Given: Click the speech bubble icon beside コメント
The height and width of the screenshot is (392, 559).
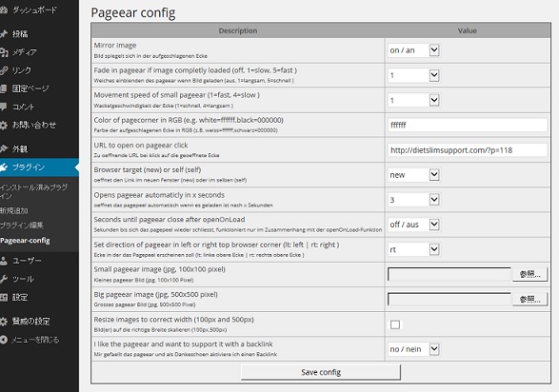Looking at the screenshot, I should pos(3,107).
